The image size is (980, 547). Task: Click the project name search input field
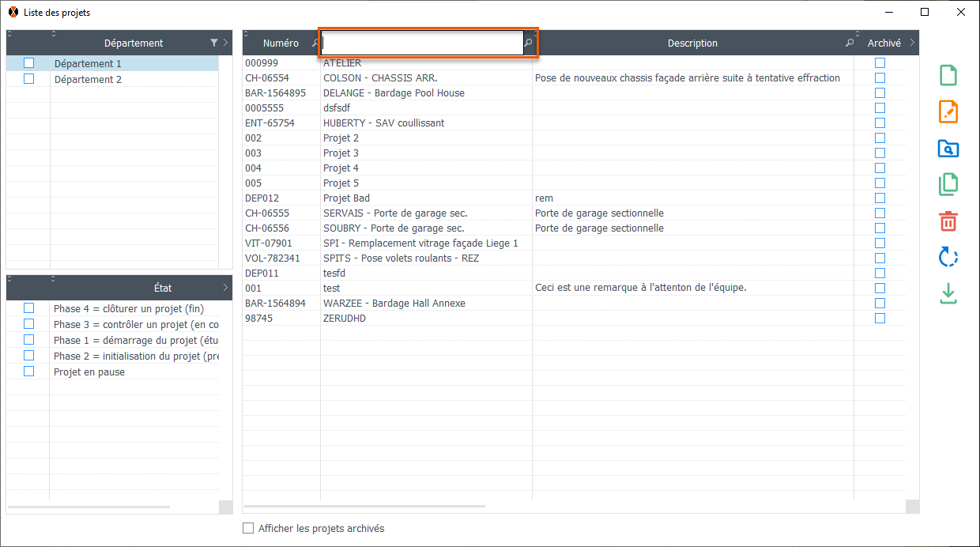click(422, 43)
